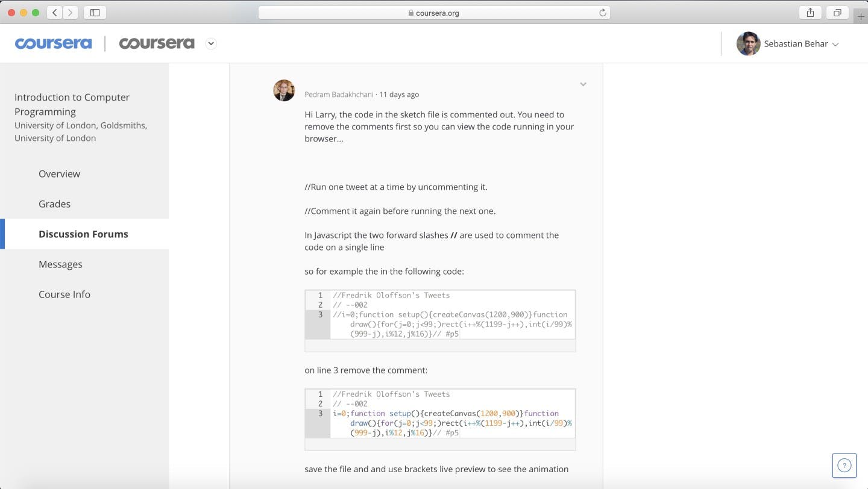Click the coursera.org address bar

(x=434, y=13)
